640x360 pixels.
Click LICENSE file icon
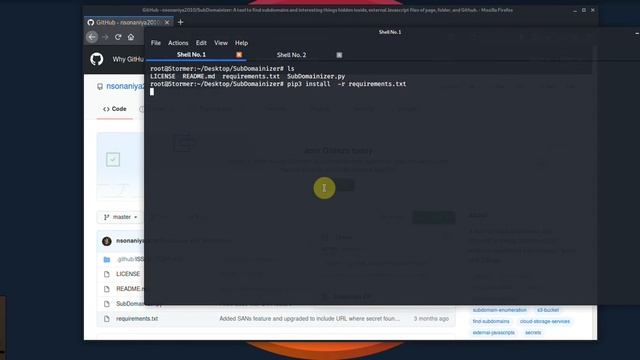(x=107, y=274)
